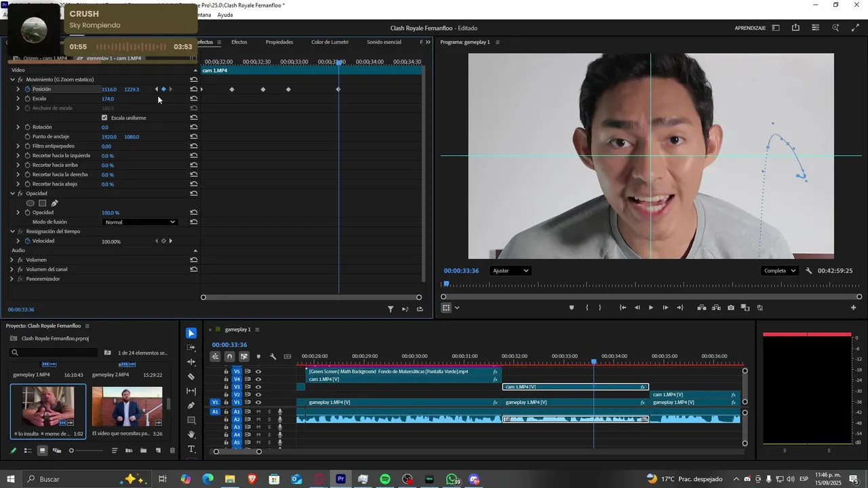Delete selected project item trash icon
The width and height of the screenshot is (868, 488).
pyautogui.click(x=172, y=451)
